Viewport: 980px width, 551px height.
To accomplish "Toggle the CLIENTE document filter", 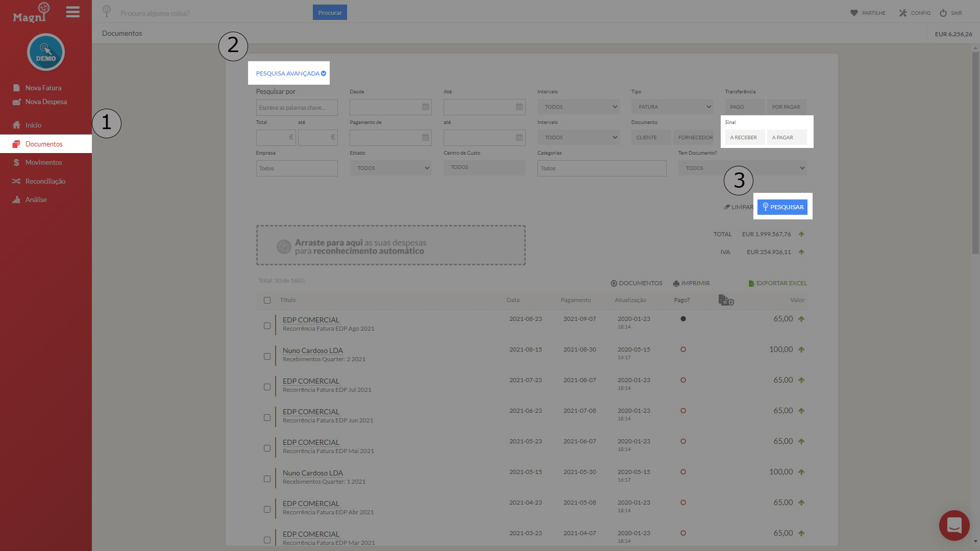I will (651, 138).
